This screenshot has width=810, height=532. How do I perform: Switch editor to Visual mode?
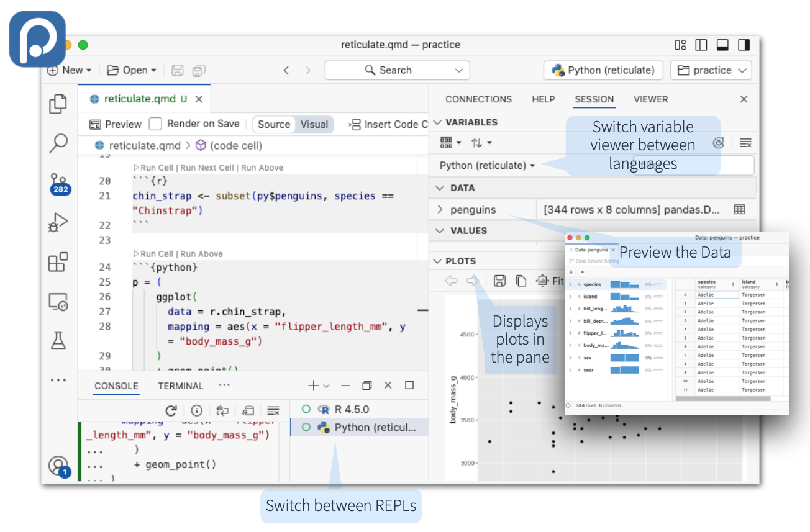(x=314, y=124)
